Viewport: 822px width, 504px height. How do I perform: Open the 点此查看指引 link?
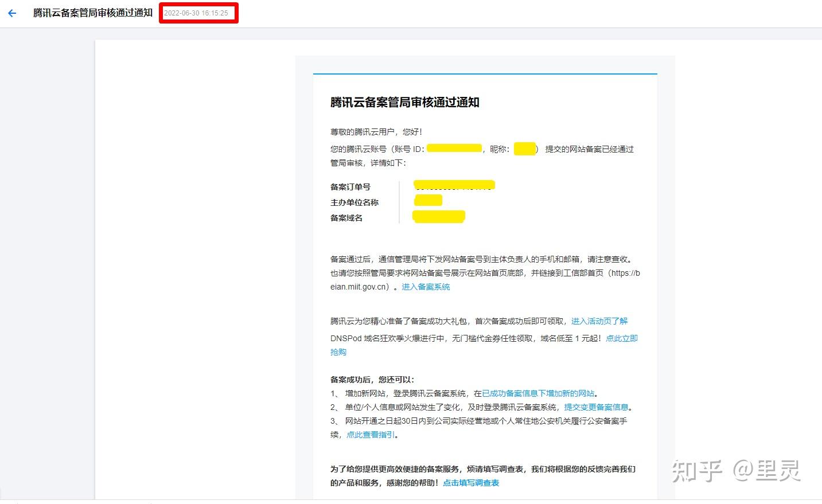[371, 435]
